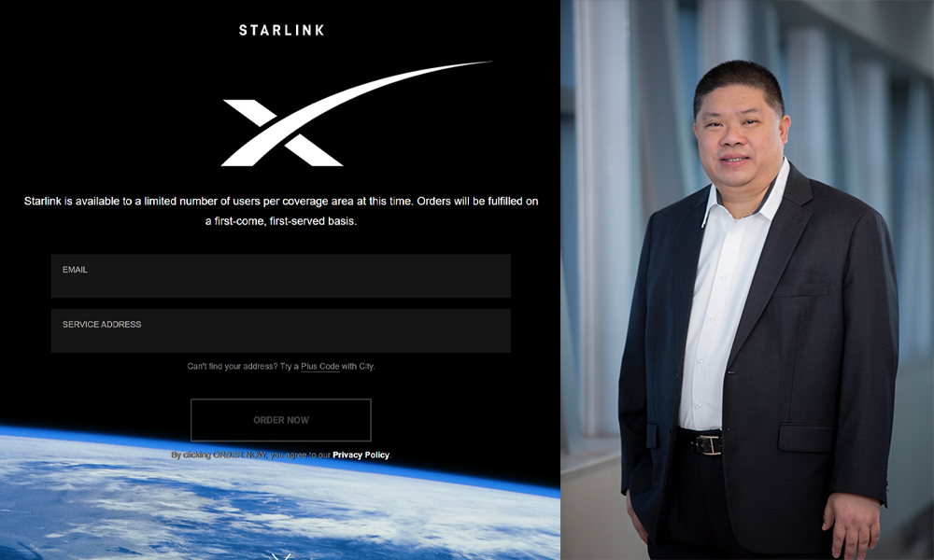Open the Privacy Policy link
This screenshot has height=560, width=934.
point(361,455)
